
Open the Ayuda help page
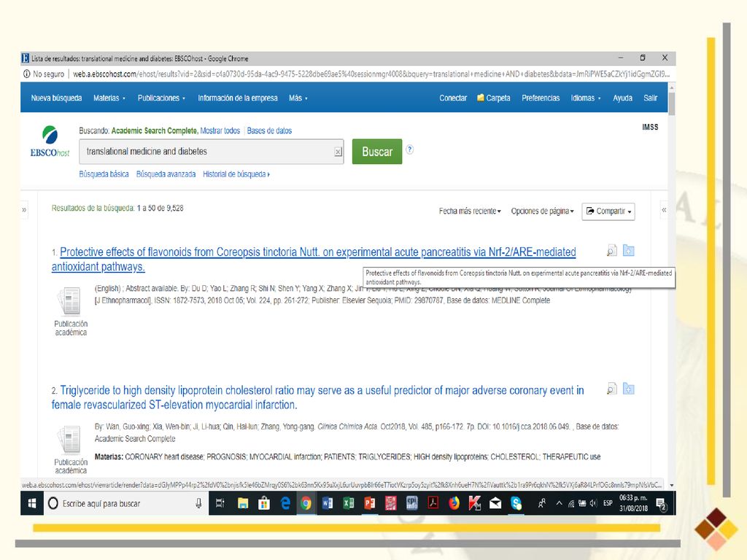tap(623, 98)
